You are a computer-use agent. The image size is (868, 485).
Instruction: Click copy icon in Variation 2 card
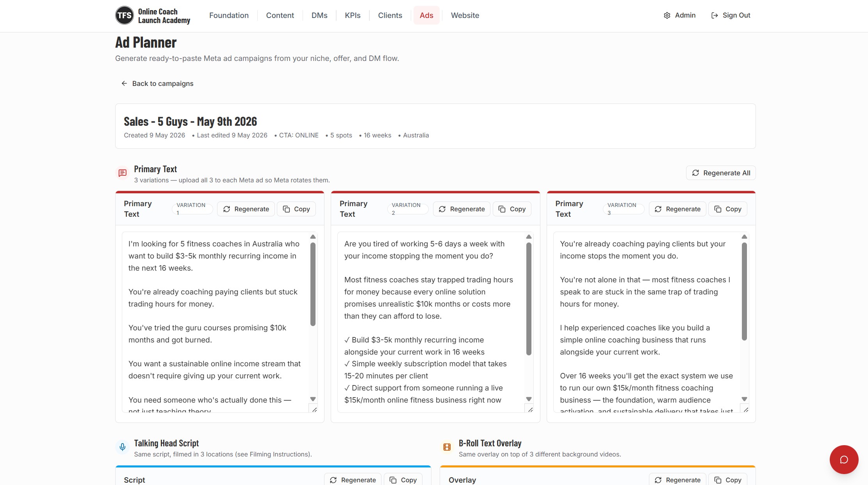point(502,209)
